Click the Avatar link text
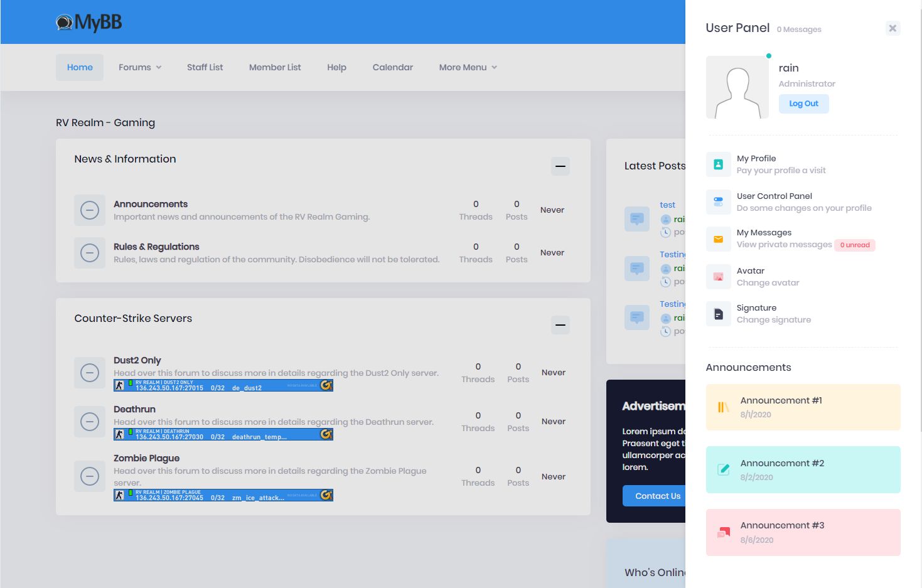This screenshot has width=922, height=588. click(x=751, y=270)
